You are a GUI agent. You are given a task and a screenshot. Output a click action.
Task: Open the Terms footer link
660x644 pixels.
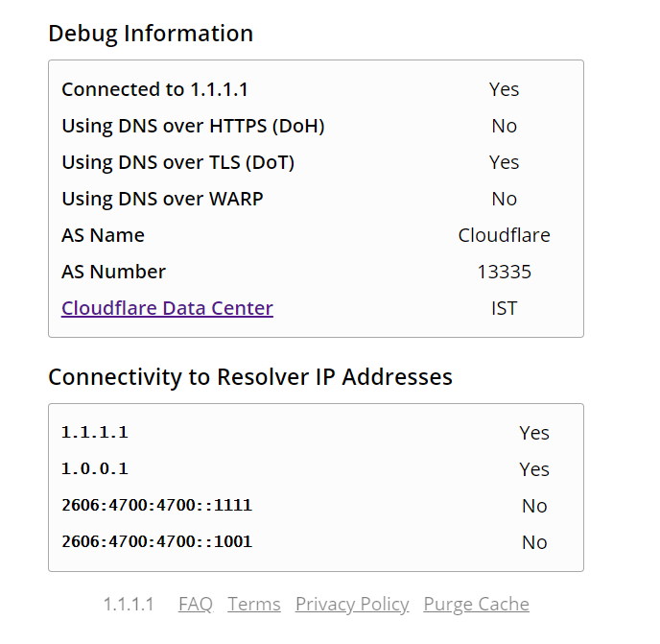pyautogui.click(x=254, y=604)
